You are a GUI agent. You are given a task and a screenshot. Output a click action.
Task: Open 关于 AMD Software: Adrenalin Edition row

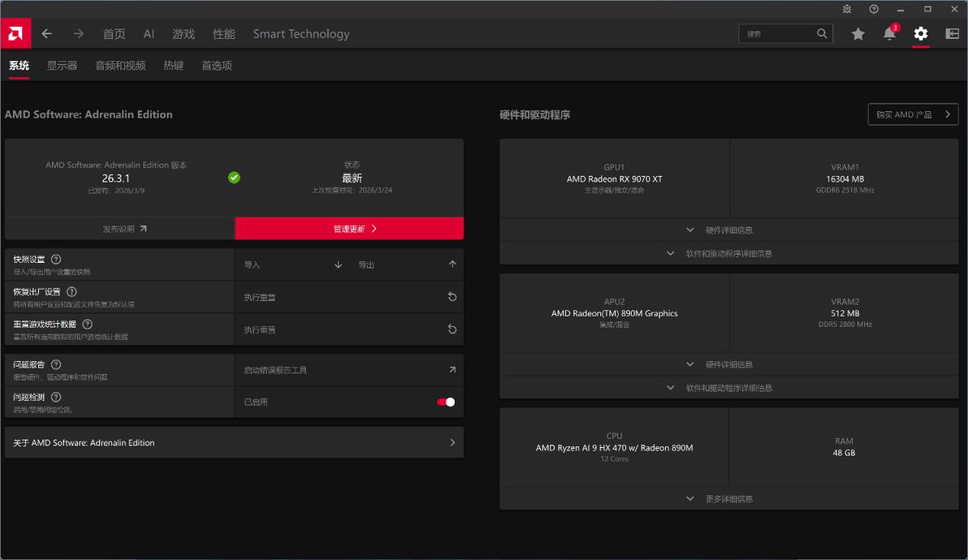tap(234, 442)
